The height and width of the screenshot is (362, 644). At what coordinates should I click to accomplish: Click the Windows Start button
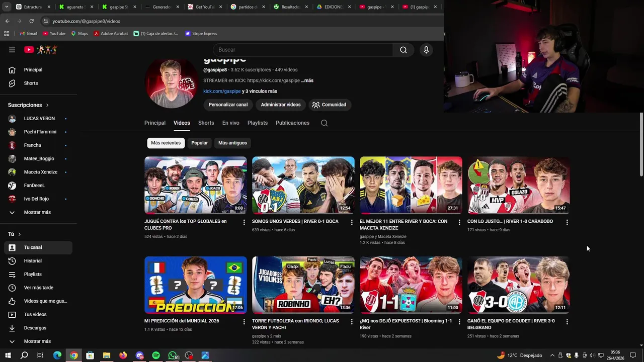[x=8, y=355]
